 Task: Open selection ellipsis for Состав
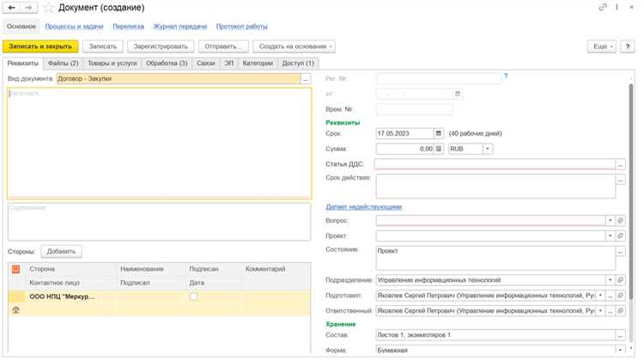tap(620, 335)
